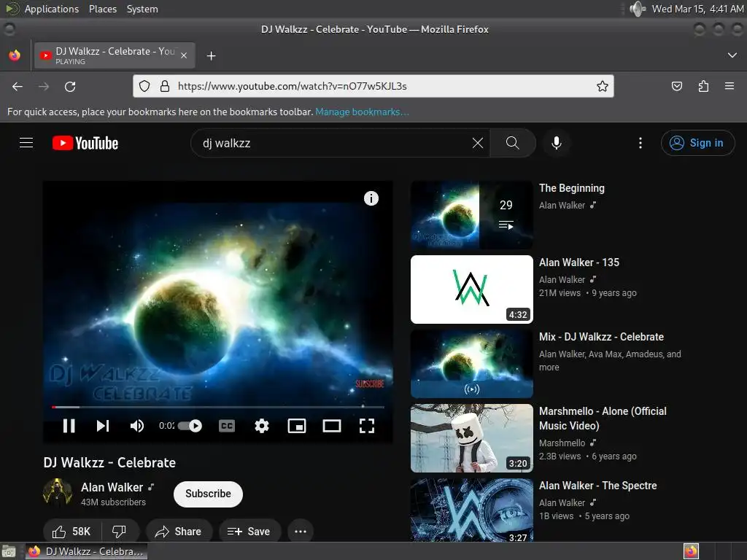Click Manage bookmarks link
Image resolution: width=747 pixels, height=560 pixels.
click(x=362, y=112)
